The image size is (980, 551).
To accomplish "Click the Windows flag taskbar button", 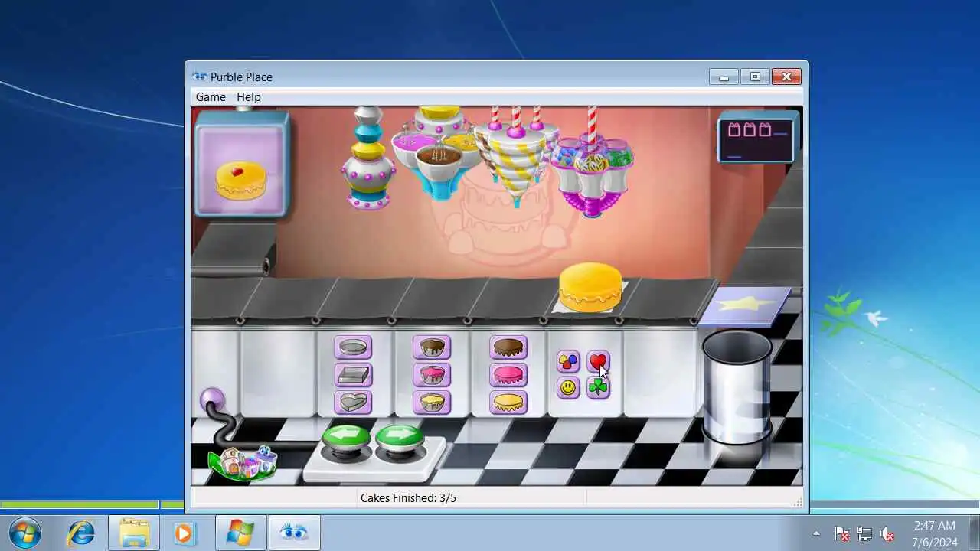I will (x=241, y=533).
